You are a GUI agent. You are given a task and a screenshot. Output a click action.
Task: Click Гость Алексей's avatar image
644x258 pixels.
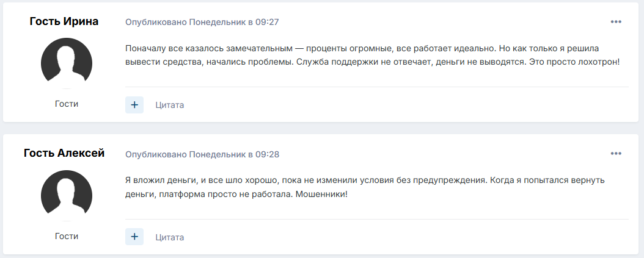[67, 195]
